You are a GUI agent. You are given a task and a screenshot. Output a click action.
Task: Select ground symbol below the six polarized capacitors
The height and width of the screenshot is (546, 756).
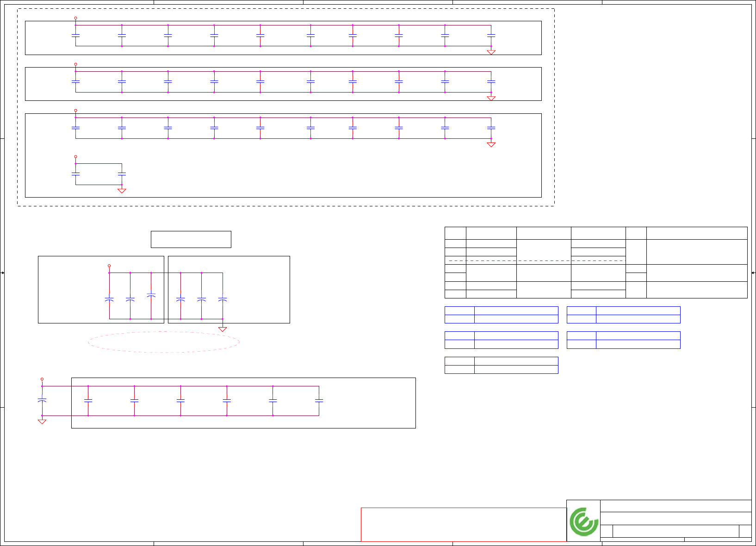click(223, 329)
